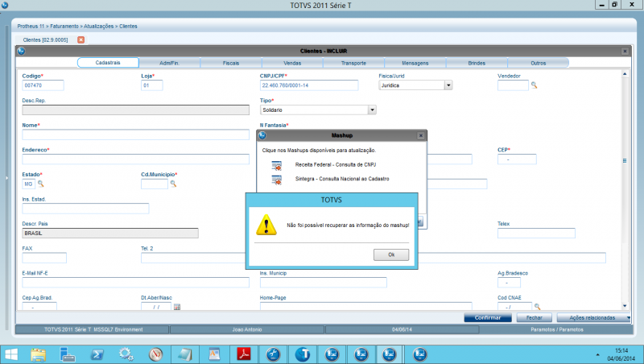
Task: Switch to the Mensagens tab
Action: click(x=415, y=64)
